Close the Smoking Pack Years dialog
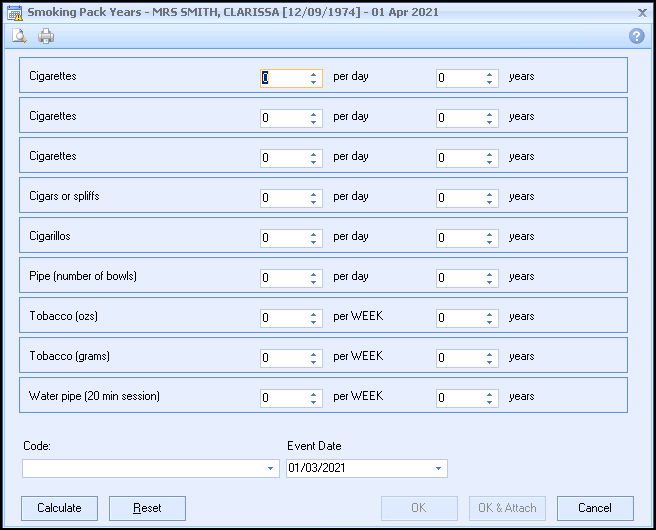This screenshot has height=530, width=656. pyautogui.click(x=641, y=12)
